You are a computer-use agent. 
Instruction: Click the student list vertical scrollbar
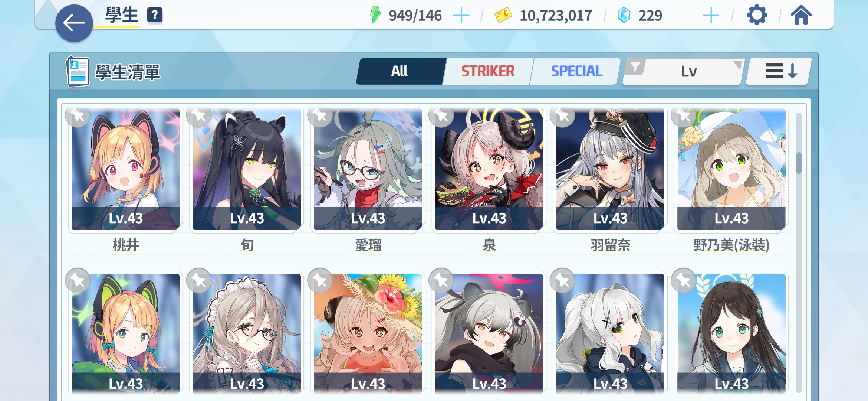click(798, 252)
